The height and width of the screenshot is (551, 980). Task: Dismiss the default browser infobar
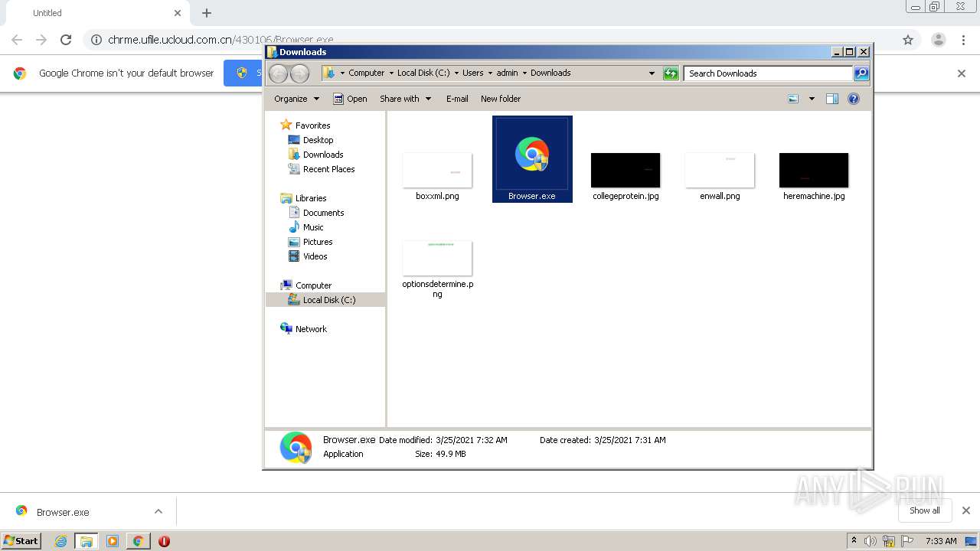click(962, 73)
